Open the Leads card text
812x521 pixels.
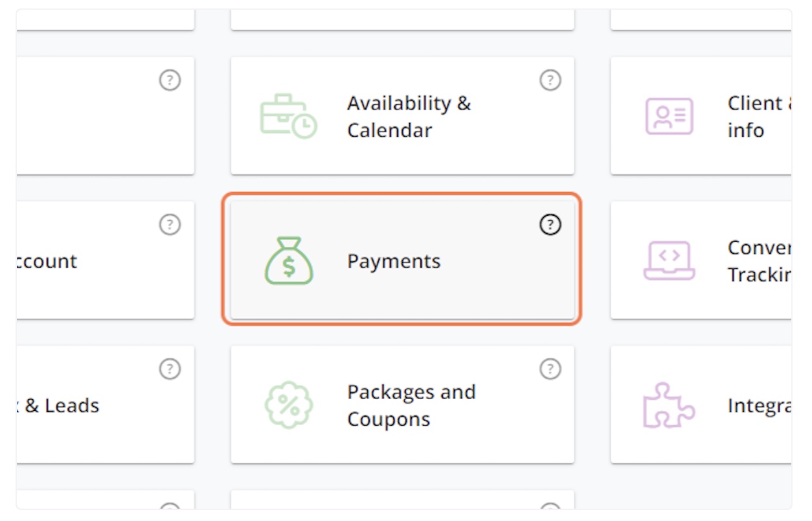point(61,406)
